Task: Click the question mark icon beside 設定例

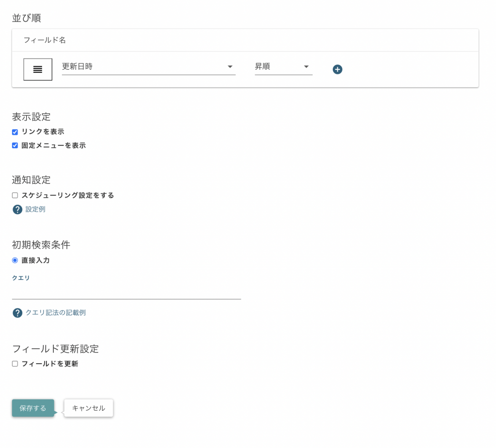Action: tap(17, 209)
